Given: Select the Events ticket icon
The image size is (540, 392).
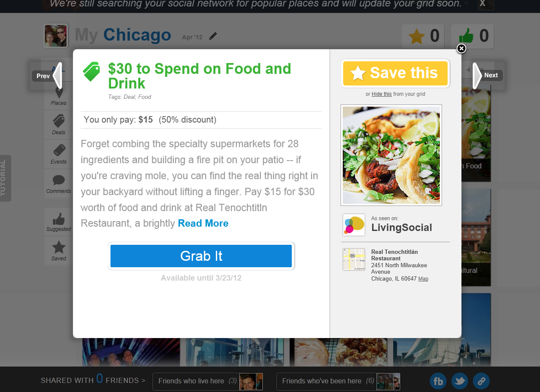Looking at the screenshot, I should [x=59, y=150].
